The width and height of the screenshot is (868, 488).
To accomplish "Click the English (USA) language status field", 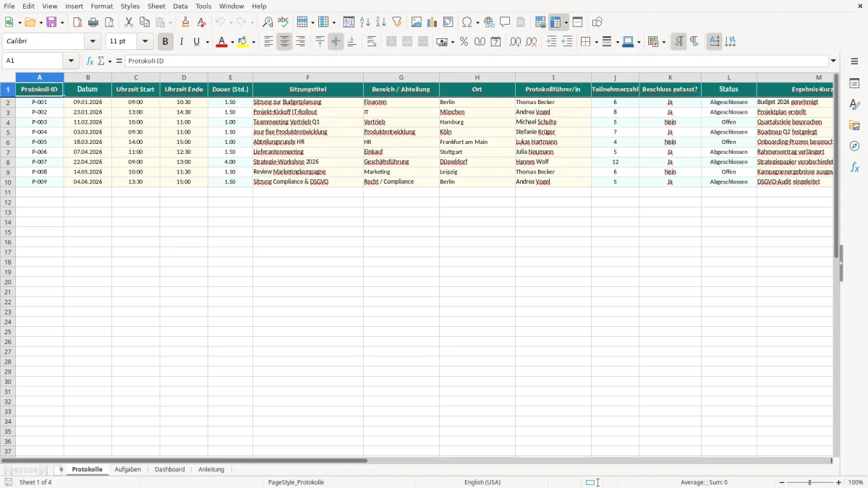I will [x=482, y=482].
